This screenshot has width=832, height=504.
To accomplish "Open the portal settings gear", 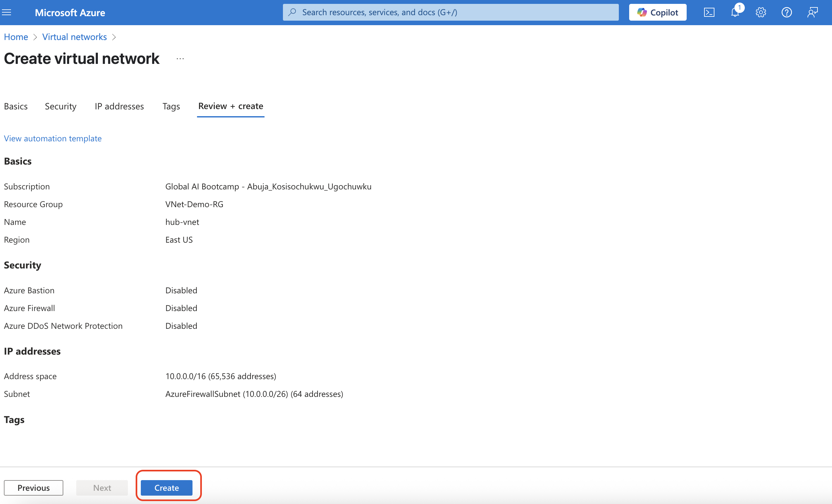I will point(760,13).
